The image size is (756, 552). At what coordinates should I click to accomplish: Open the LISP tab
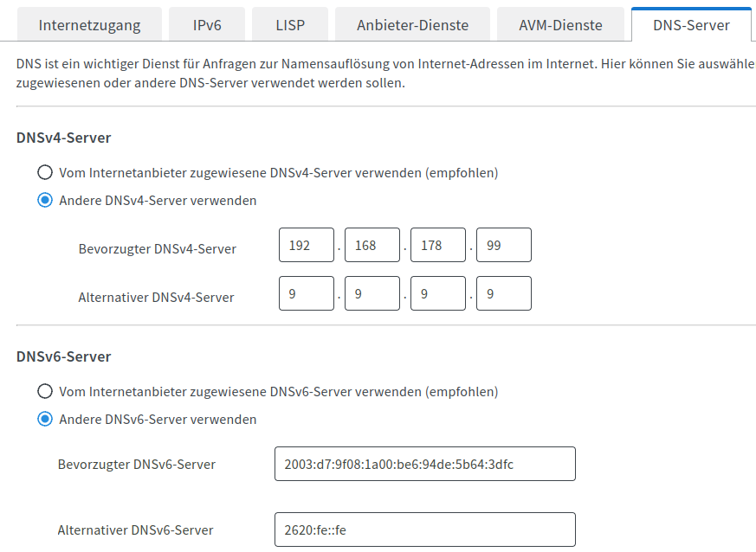click(290, 25)
